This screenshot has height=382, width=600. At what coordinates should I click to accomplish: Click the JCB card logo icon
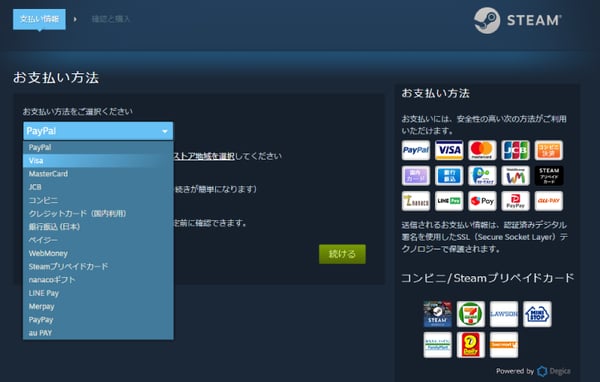point(515,150)
